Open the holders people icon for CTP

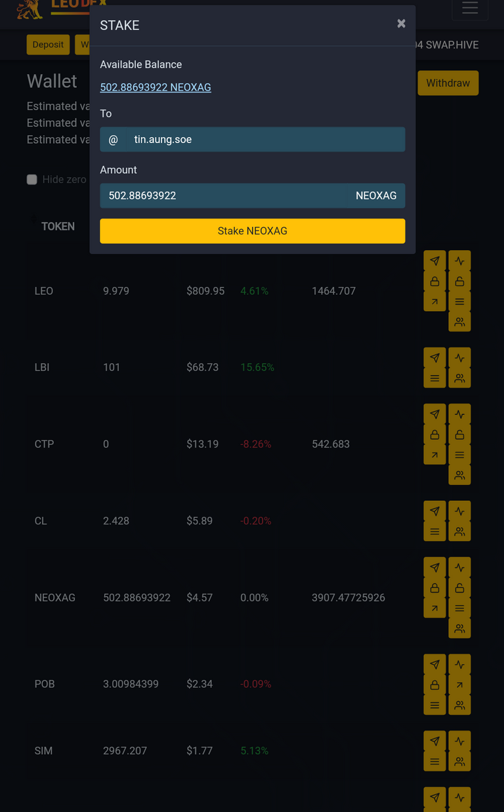tap(459, 475)
